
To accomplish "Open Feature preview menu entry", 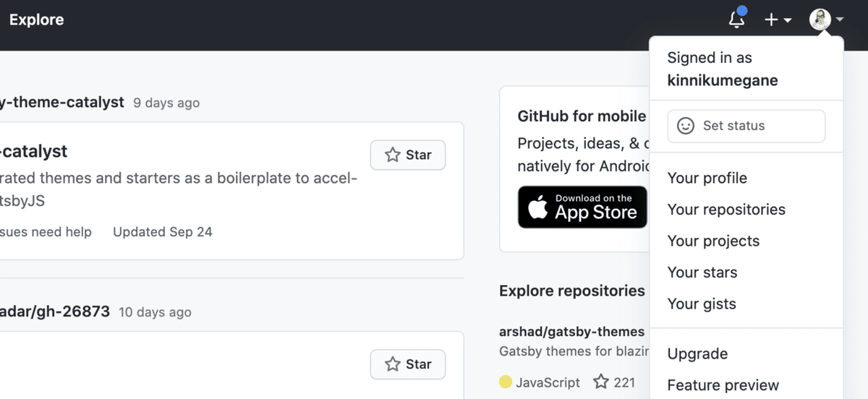I will coord(723,385).
